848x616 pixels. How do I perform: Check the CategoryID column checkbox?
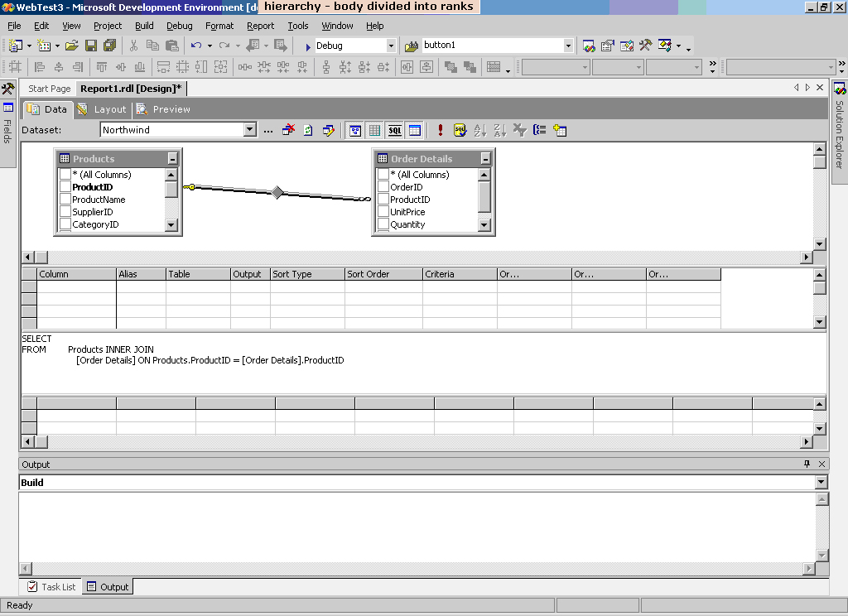click(65, 224)
